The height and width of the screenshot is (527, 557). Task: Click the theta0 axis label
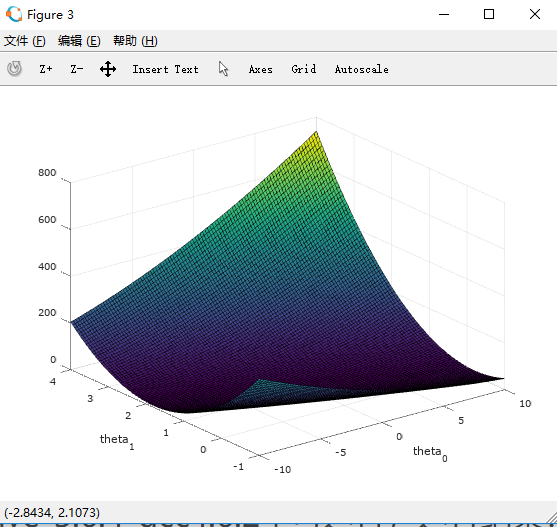[x=430, y=453]
